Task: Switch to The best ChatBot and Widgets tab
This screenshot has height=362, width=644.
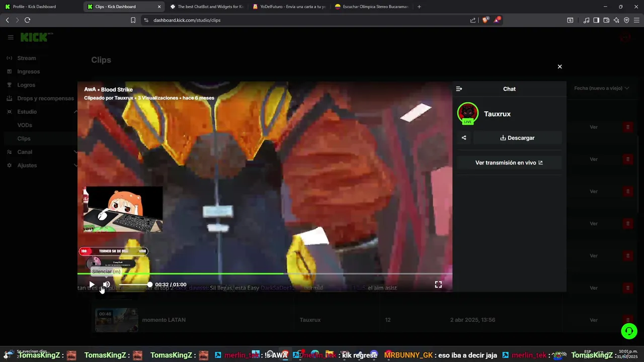Action: pyautogui.click(x=206, y=7)
